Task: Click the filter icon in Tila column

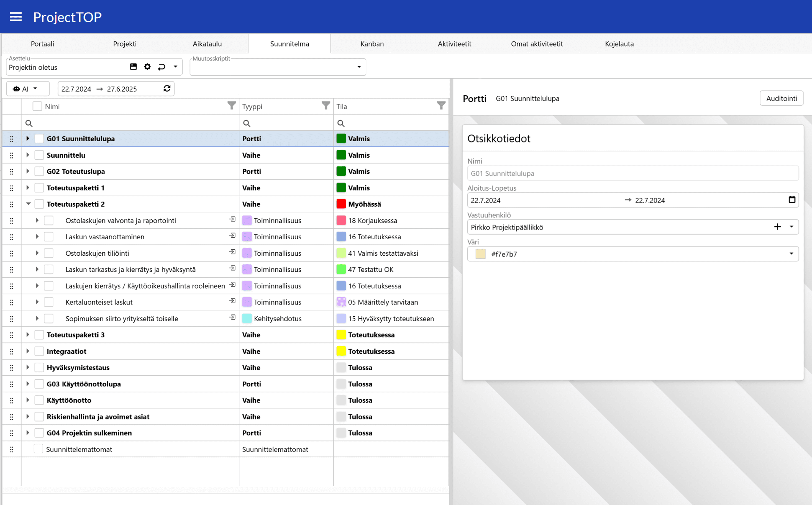Action: (x=441, y=106)
